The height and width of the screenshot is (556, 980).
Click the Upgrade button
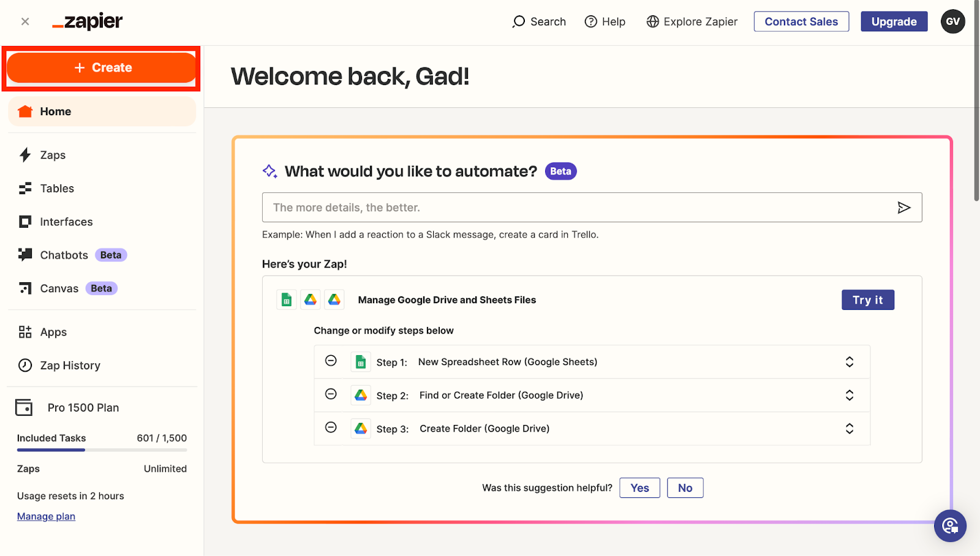(894, 21)
